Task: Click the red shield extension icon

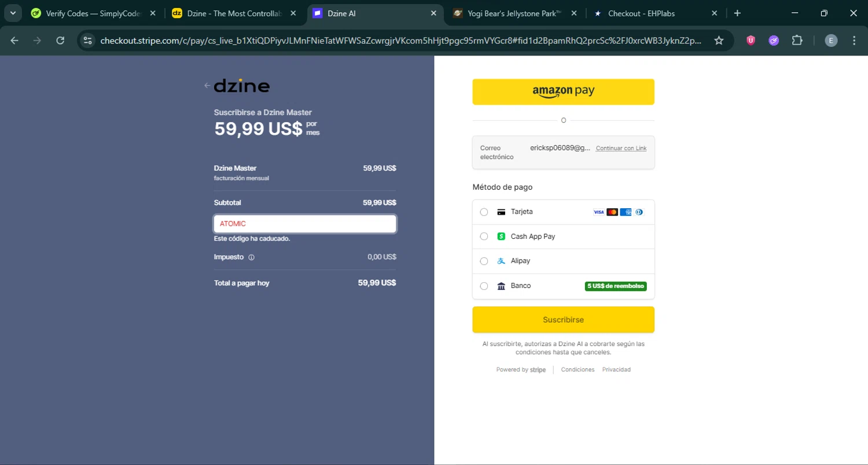Action: pos(751,40)
